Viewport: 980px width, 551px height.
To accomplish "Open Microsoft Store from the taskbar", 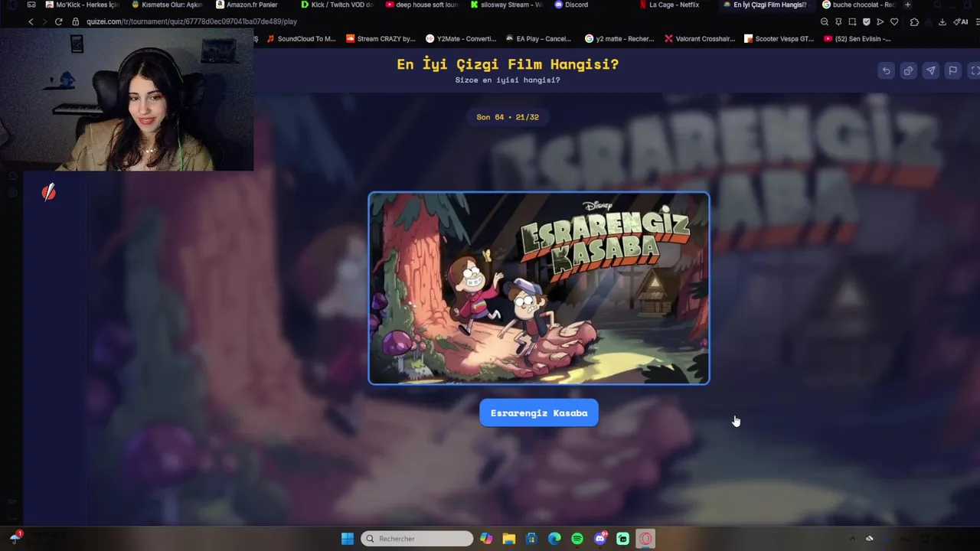I will 532,539.
